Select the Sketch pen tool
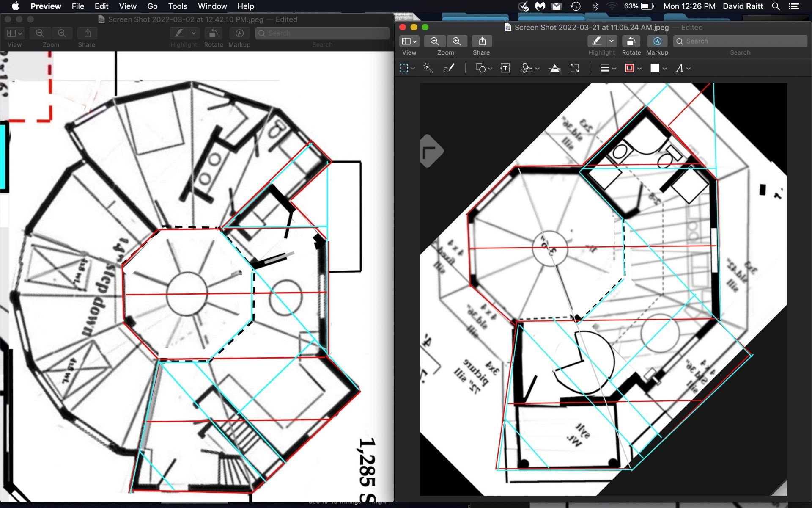Screen dimensions: 812x508 coord(449,68)
